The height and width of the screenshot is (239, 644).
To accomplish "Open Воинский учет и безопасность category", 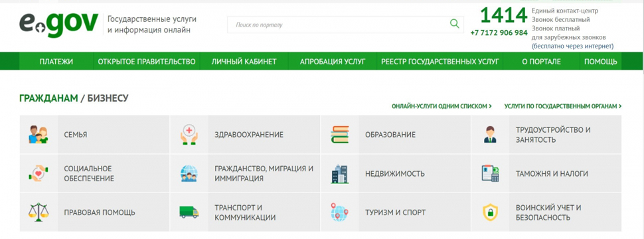I will (x=546, y=212).
